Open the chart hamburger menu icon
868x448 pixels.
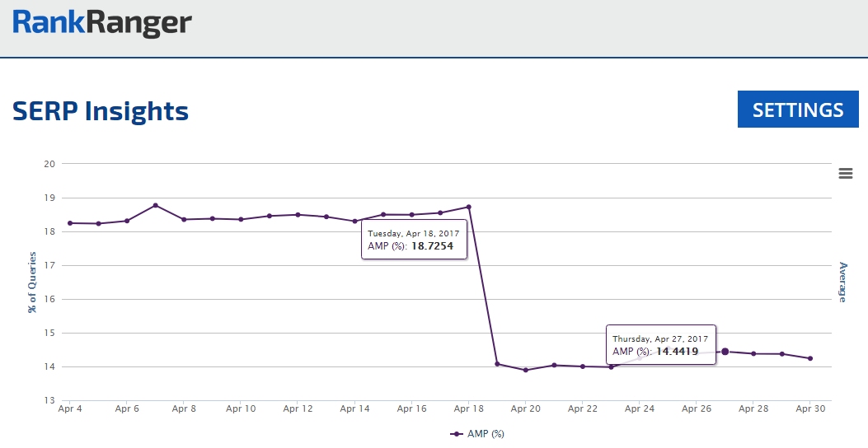point(845,173)
